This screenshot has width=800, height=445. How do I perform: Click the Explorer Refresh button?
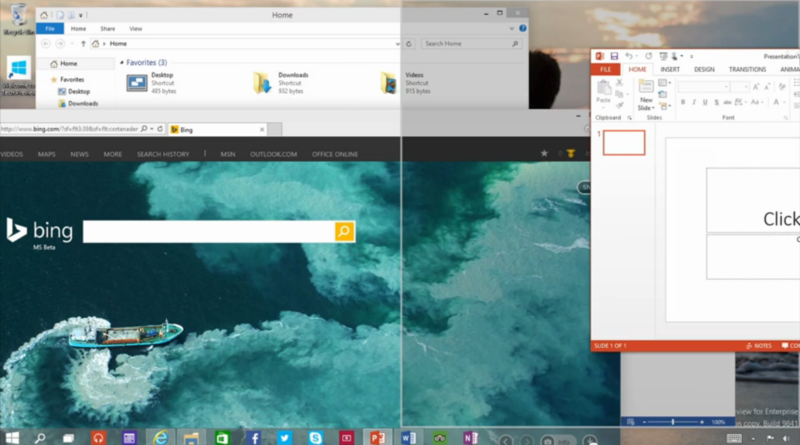click(x=409, y=44)
